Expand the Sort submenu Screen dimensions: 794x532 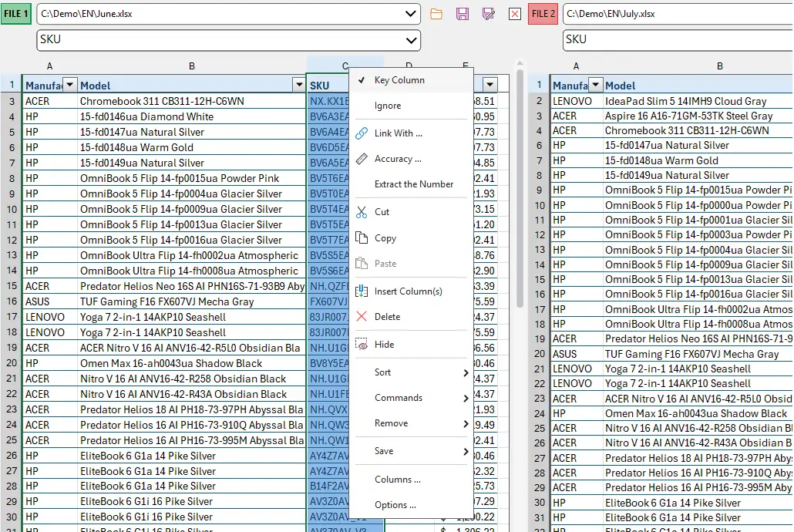click(411, 372)
